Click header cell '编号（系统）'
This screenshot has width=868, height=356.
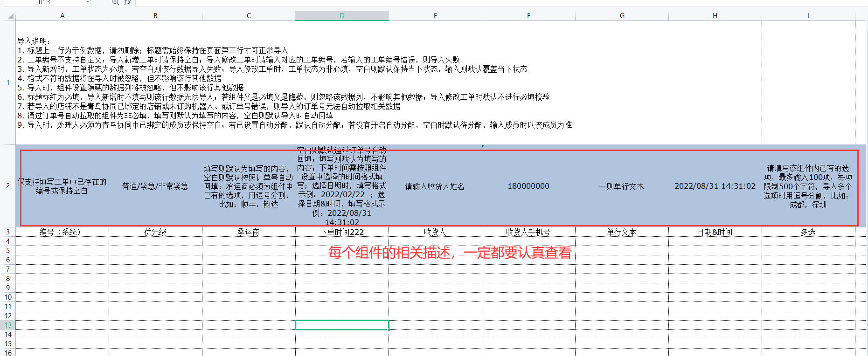(x=62, y=232)
